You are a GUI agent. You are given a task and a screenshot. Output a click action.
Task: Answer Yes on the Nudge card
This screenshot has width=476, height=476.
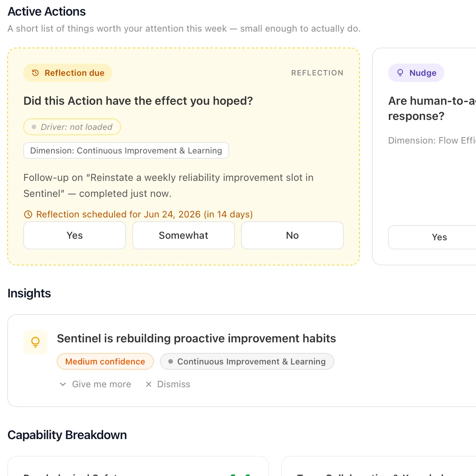[439, 237]
